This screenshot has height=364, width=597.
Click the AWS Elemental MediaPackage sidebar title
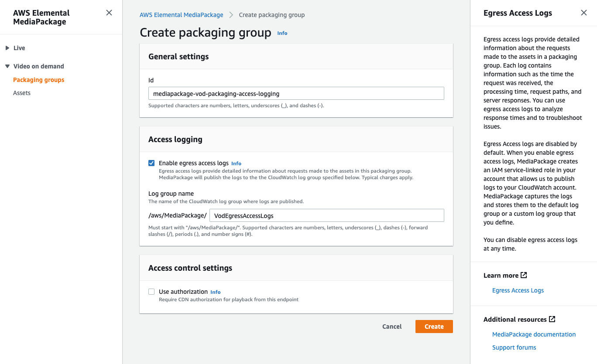coord(41,17)
